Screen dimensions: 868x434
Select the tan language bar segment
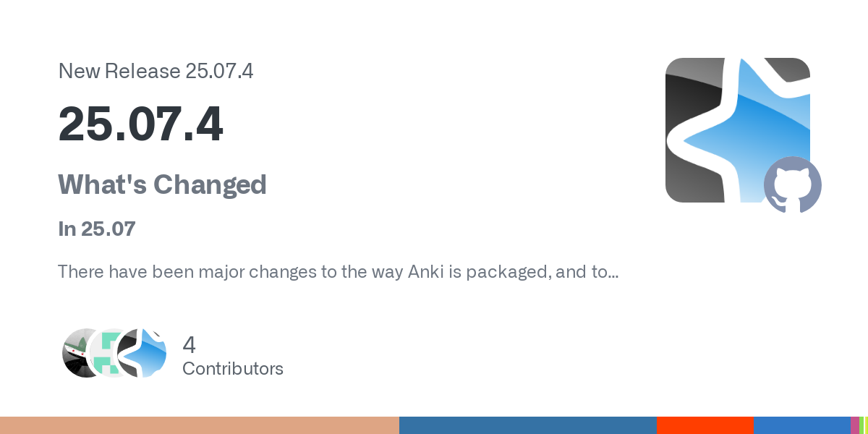coord(200,425)
